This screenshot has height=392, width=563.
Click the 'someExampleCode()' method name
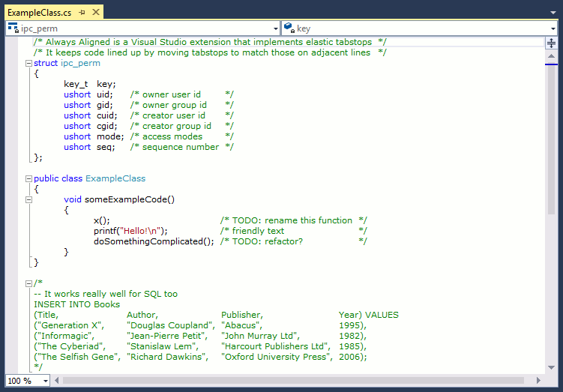point(130,199)
